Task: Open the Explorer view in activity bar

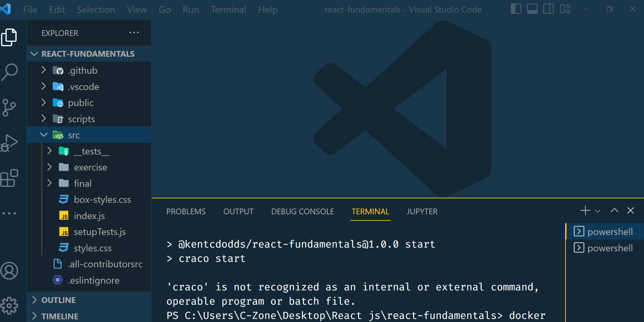Action: point(9,37)
